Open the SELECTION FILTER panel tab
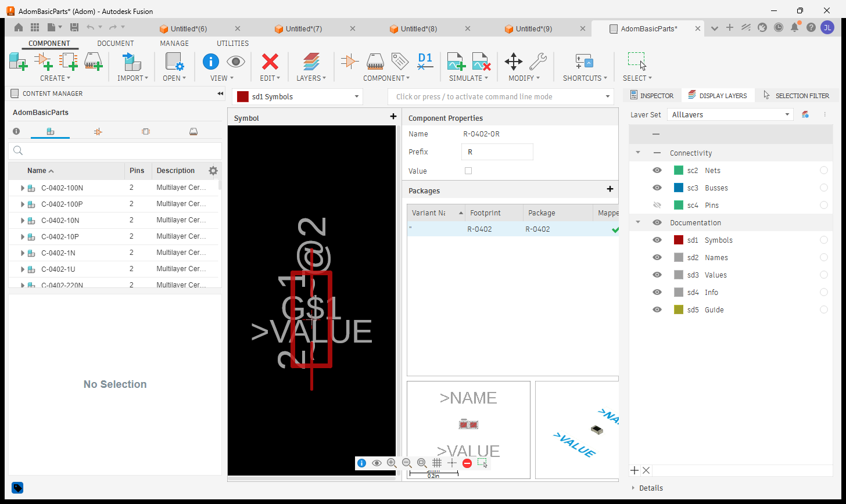This screenshot has width=846, height=504. pyautogui.click(x=797, y=95)
